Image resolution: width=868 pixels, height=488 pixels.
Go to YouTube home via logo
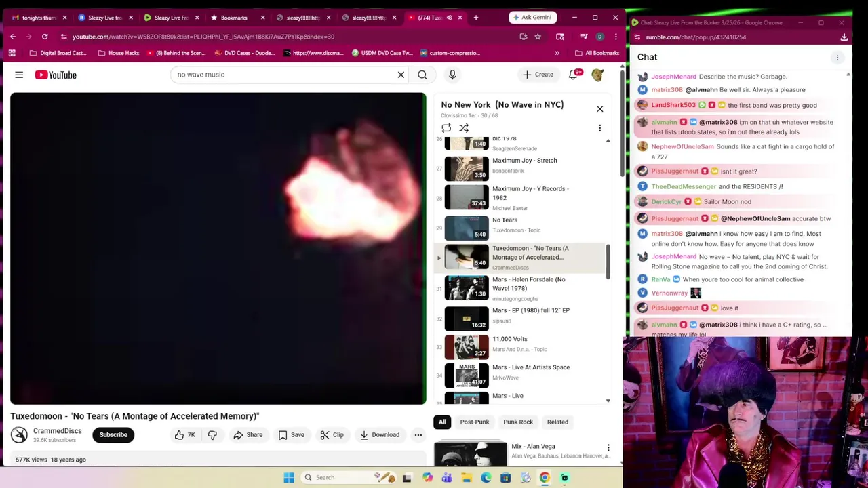coord(56,75)
